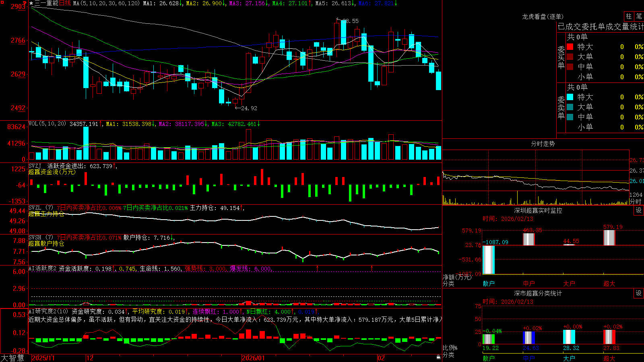Click the red 特大 buy order color swatch

(x=570, y=47)
